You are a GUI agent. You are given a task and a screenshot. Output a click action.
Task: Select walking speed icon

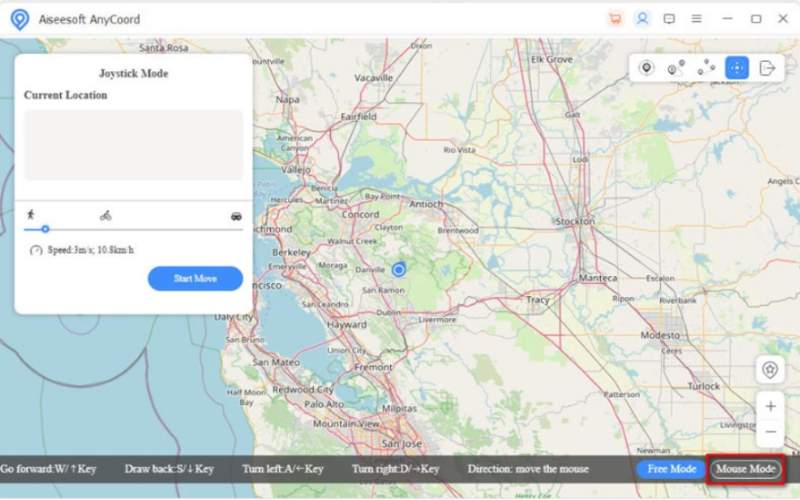[30, 214]
